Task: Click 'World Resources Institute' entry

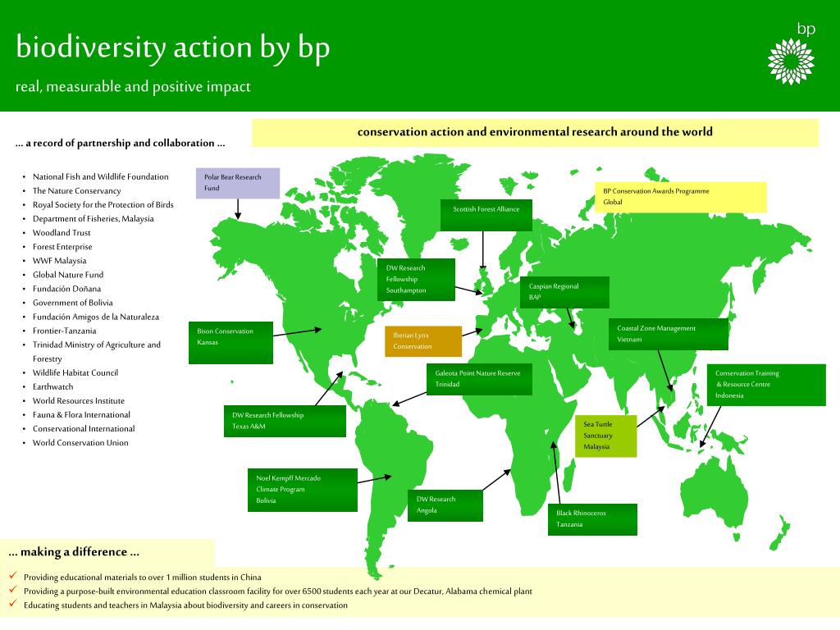Action: [x=78, y=400]
